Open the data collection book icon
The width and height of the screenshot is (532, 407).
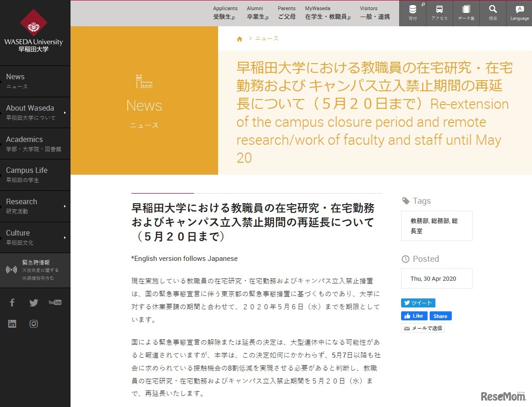pos(466,10)
